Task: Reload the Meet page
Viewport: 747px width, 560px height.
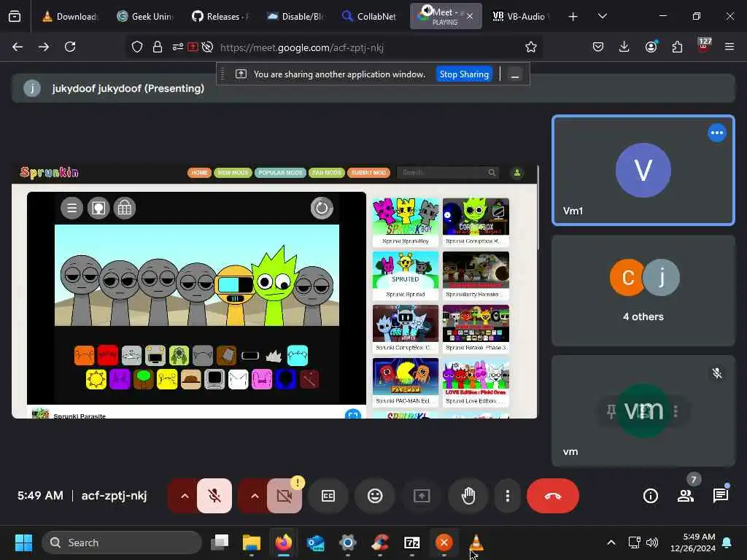Action: 70,47
